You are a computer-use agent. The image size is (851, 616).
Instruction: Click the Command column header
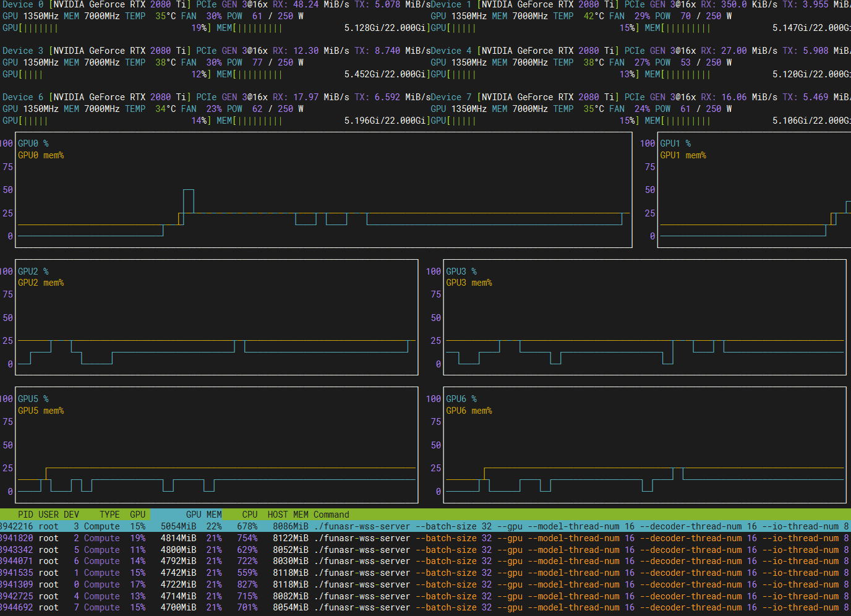[331, 515]
